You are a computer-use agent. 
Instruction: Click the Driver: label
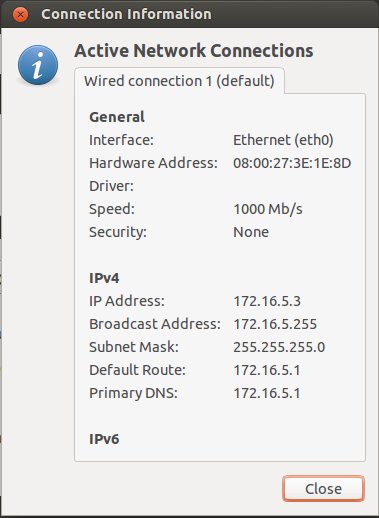coord(111,186)
